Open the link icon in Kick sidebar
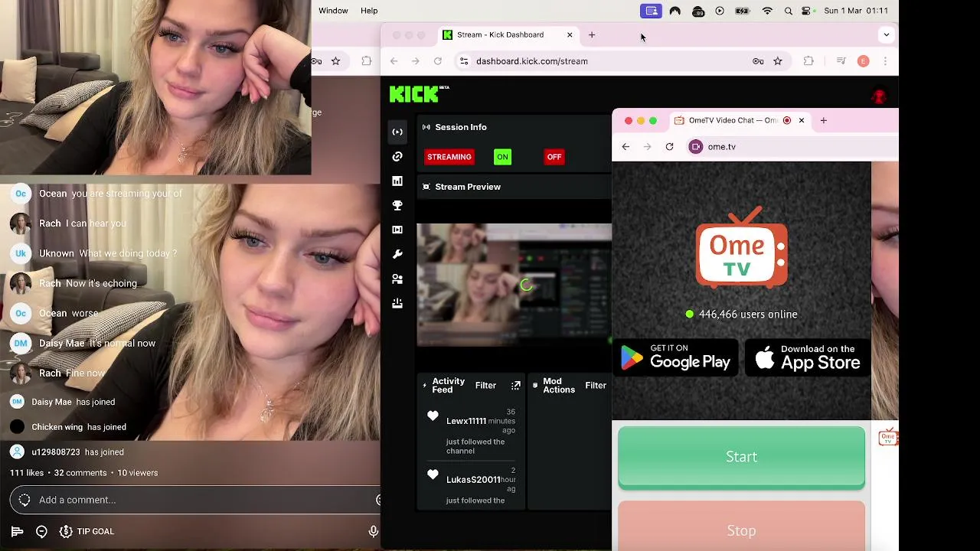The height and width of the screenshot is (551, 980). 397,156
